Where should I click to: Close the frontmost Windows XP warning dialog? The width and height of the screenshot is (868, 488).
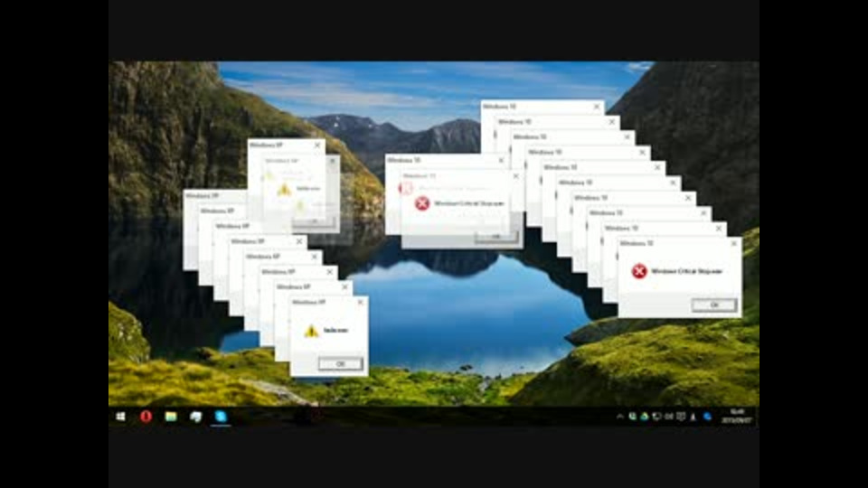361,302
